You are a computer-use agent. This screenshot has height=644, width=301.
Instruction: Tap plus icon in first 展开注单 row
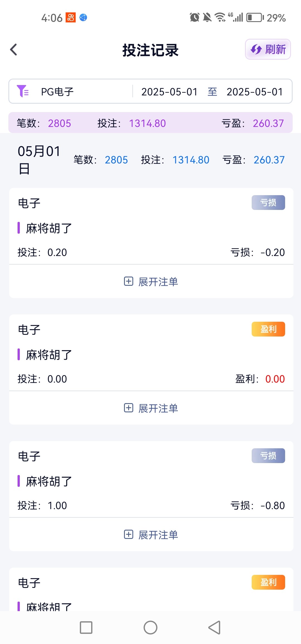coord(128,281)
